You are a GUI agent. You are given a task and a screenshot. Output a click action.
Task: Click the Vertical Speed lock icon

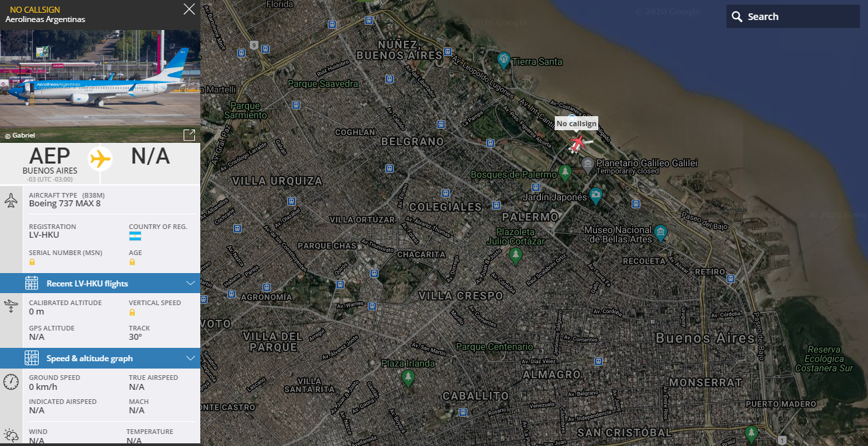(x=132, y=312)
